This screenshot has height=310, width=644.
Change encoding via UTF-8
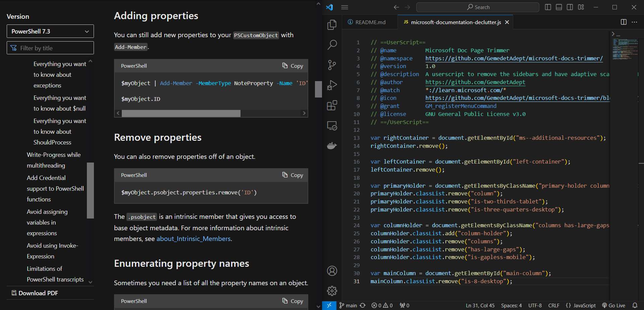click(535, 305)
